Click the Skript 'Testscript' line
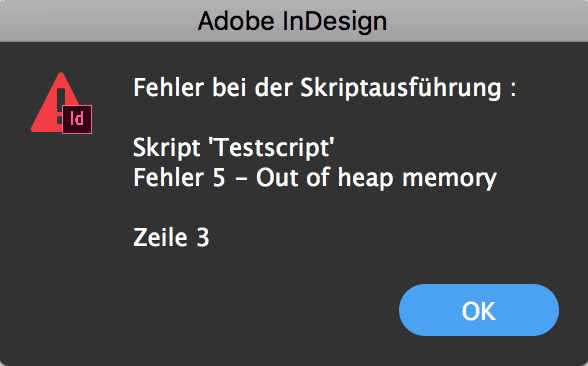 (234, 147)
